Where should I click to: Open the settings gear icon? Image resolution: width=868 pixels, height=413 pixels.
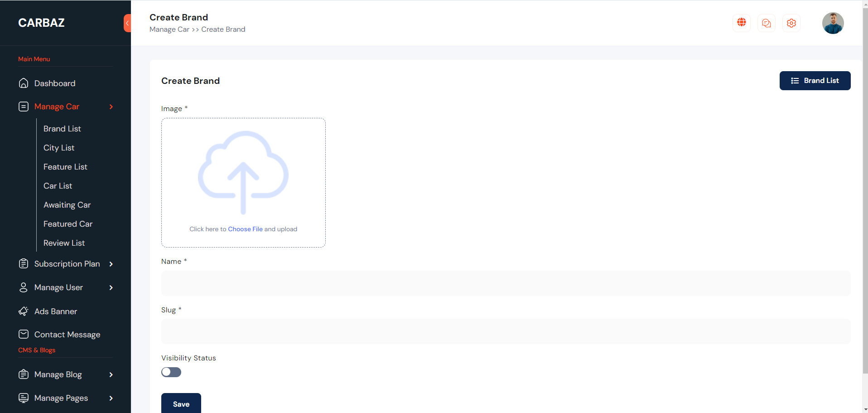point(791,23)
